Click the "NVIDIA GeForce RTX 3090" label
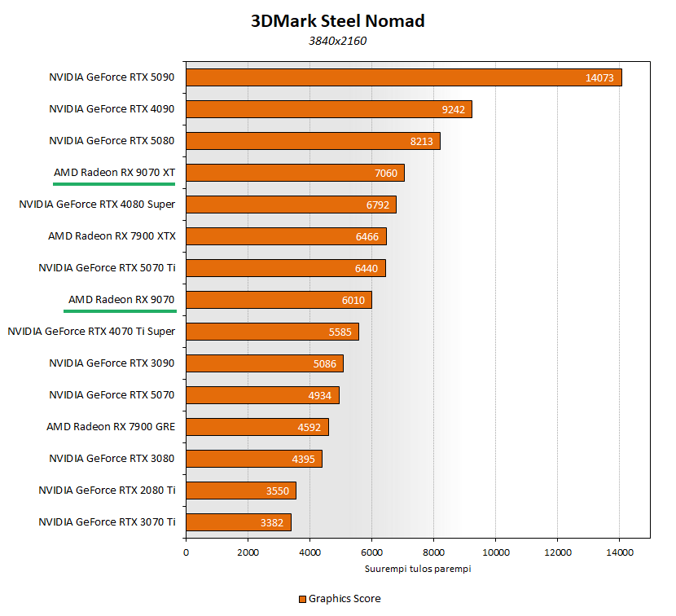 point(112,363)
